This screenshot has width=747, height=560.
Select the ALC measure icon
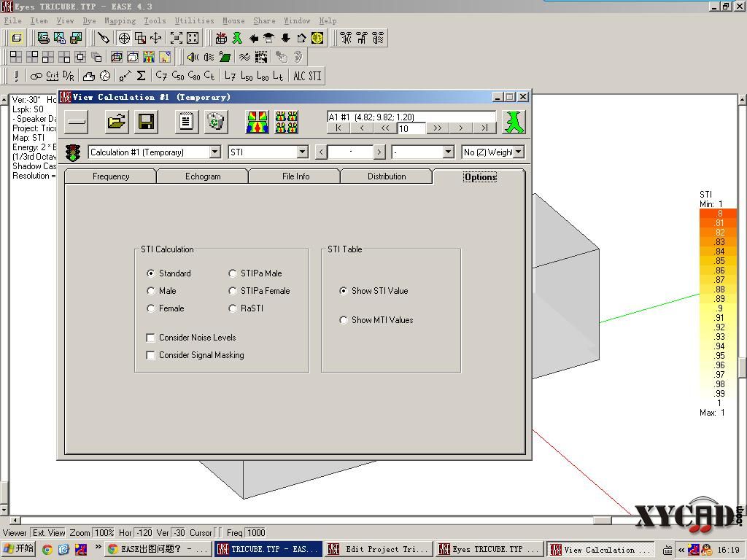click(299, 76)
